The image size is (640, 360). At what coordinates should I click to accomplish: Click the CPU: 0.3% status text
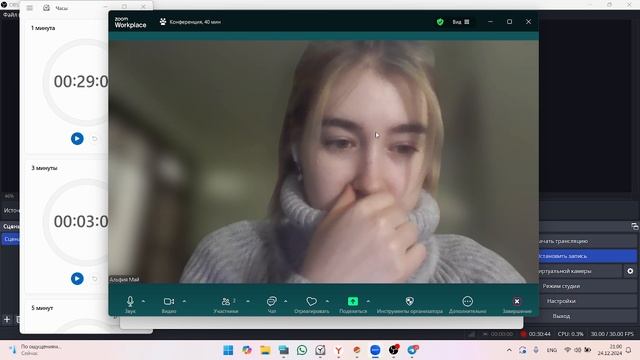[570, 334]
